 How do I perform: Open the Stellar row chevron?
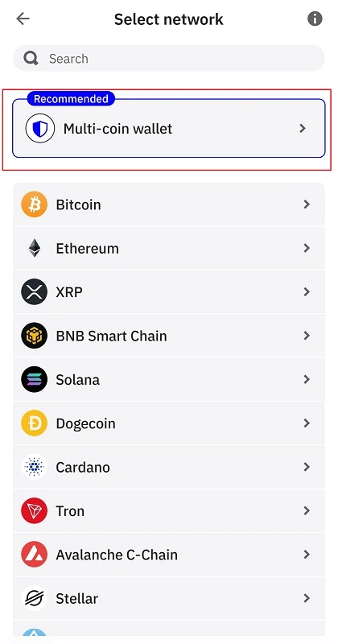[x=307, y=598]
